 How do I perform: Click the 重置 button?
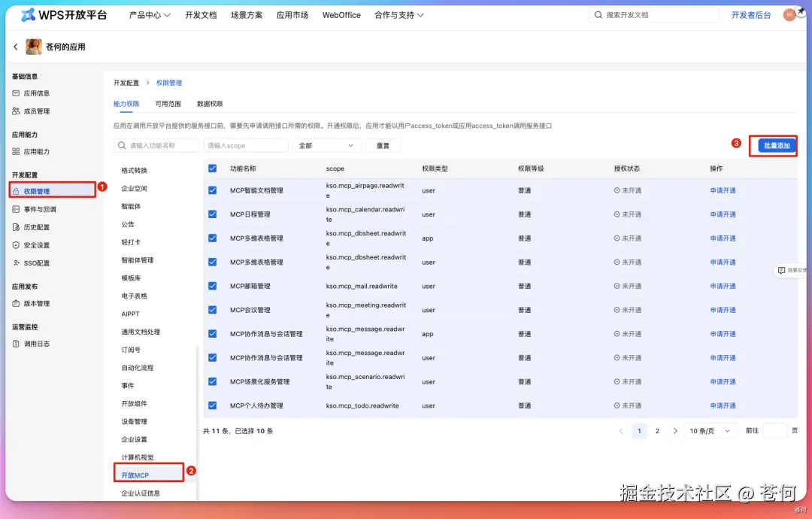383,146
